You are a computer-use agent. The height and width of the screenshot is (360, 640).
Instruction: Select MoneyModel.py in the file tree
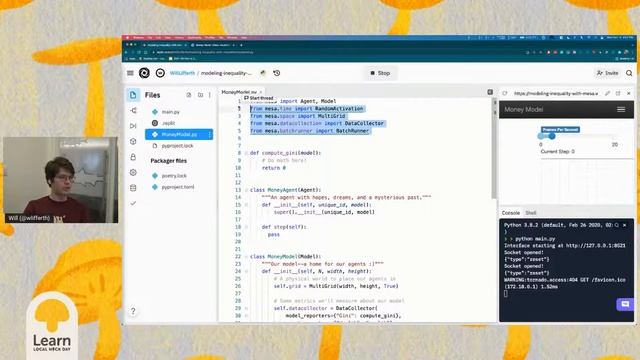click(x=179, y=134)
